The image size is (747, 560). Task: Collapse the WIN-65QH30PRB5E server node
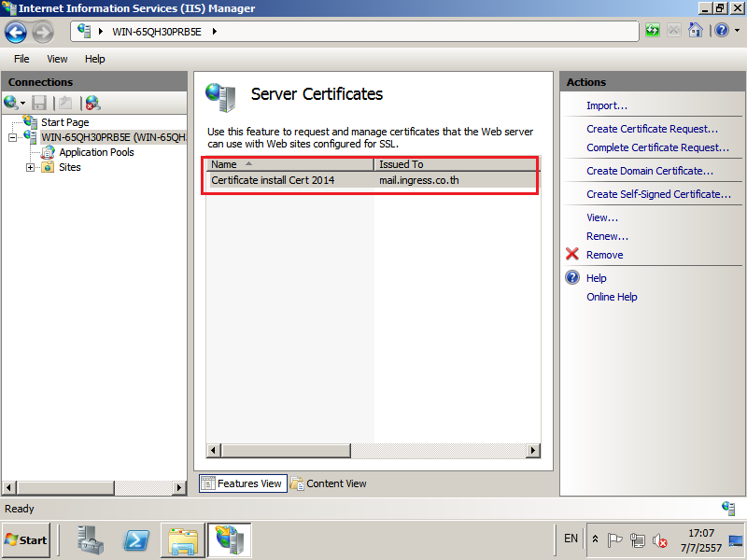13,137
